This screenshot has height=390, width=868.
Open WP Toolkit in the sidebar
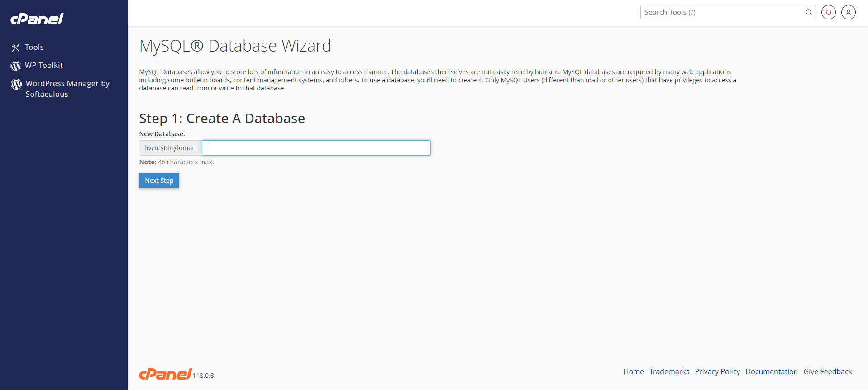(44, 65)
